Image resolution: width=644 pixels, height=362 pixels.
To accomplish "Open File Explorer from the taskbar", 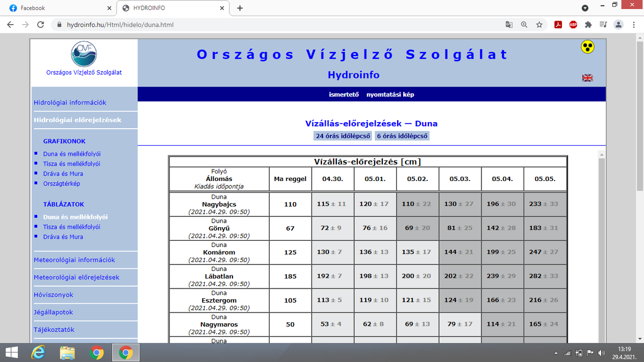I will [67, 352].
